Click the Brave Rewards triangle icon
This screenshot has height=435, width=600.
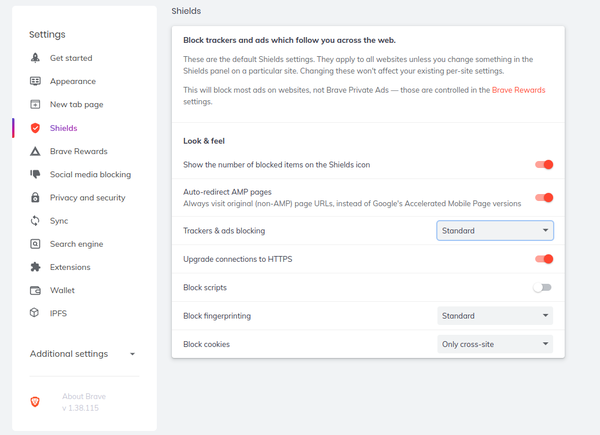[36, 151]
